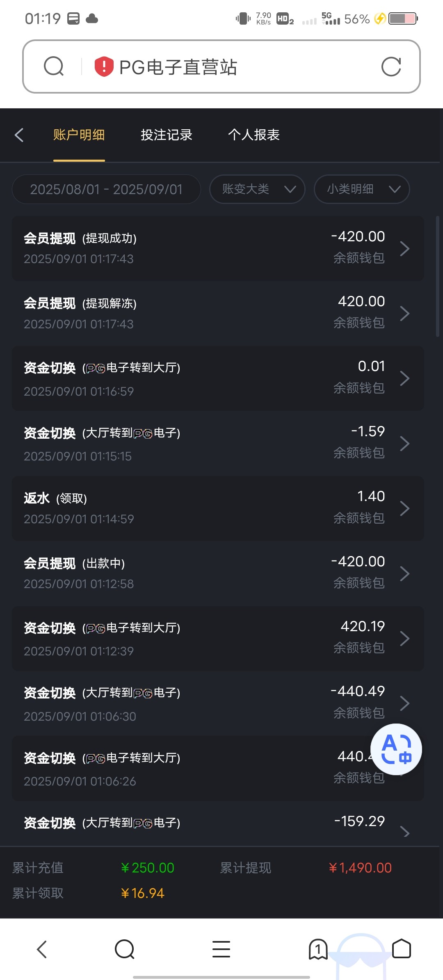Pick date range 2025/08/01 - 2025/09/01

tap(106, 189)
